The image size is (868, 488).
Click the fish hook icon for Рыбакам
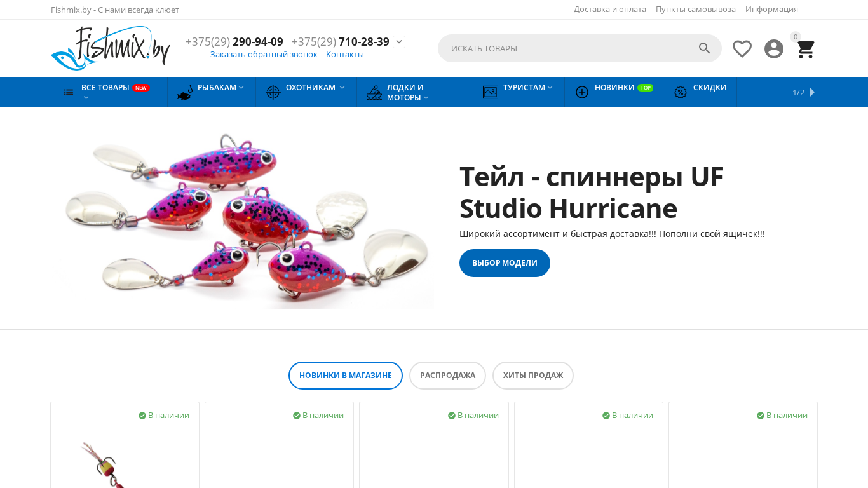pyautogui.click(x=185, y=92)
